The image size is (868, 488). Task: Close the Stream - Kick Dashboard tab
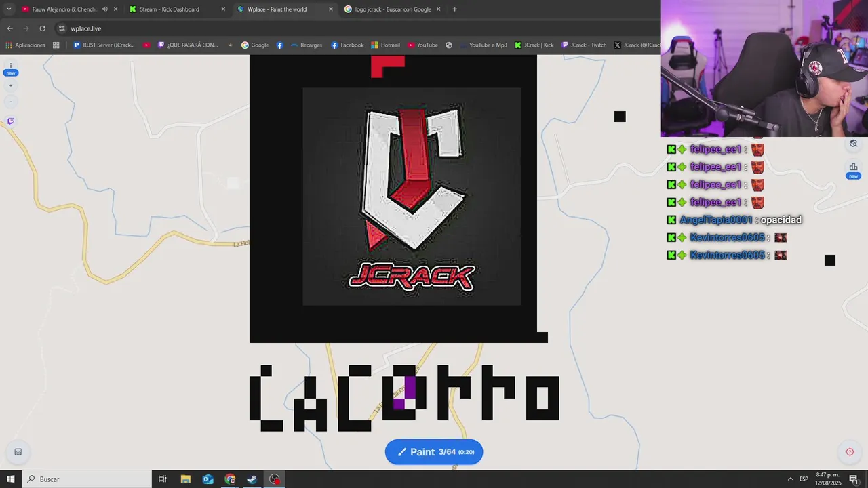(x=223, y=9)
